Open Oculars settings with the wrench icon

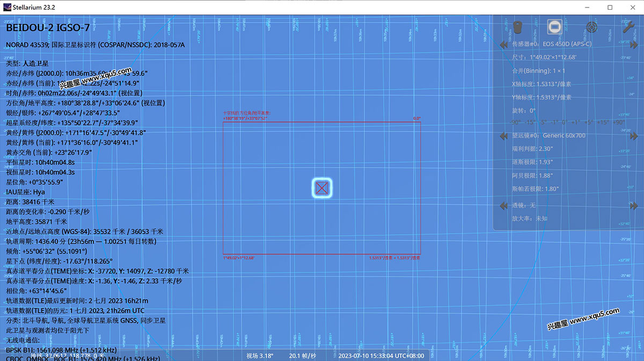(x=628, y=27)
